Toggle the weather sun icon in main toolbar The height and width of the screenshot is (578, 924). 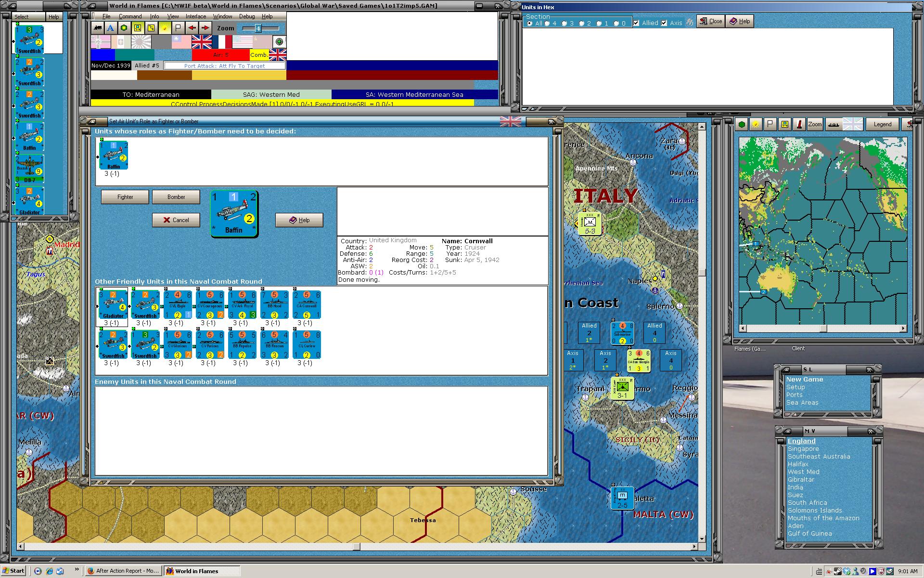(165, 28)
